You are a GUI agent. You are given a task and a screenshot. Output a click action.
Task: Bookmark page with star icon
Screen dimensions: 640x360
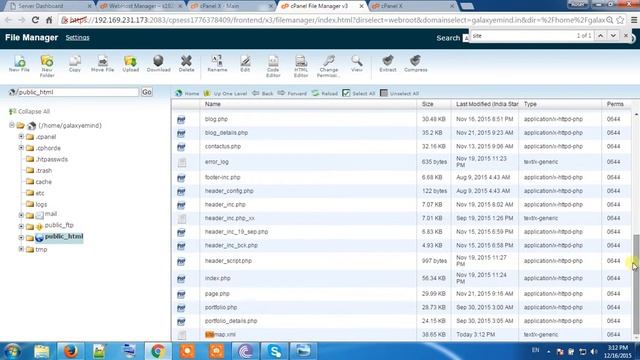click(x=620, y=20)
